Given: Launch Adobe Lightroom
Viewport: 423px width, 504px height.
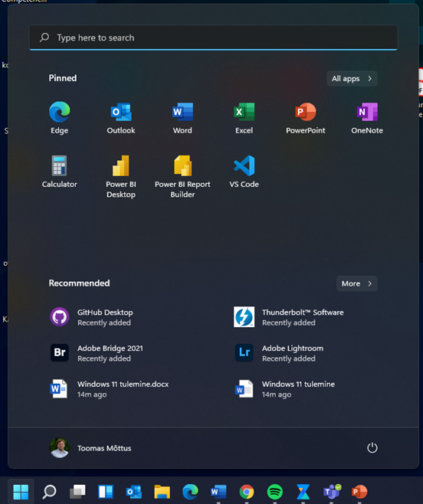Looking at the screenshot, I should pyautogui.click(x=279, y=353).
